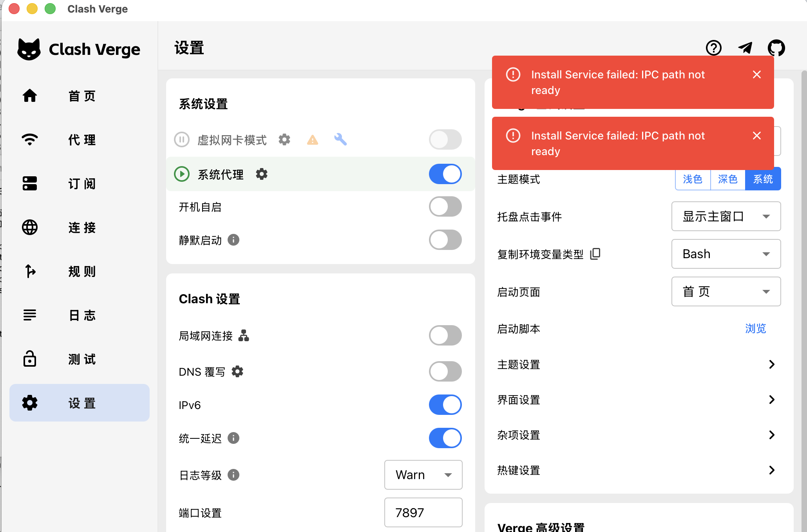Open 连接 connections page
The height and width of the screenshot is (532, 807).
(80, 228)
